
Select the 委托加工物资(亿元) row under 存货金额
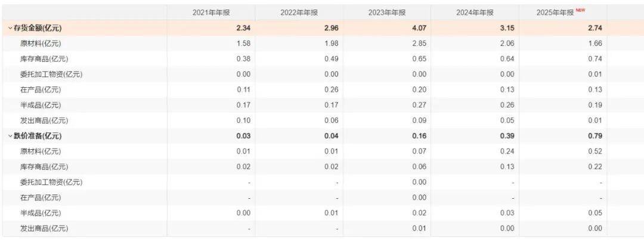(x=322, y=75)
